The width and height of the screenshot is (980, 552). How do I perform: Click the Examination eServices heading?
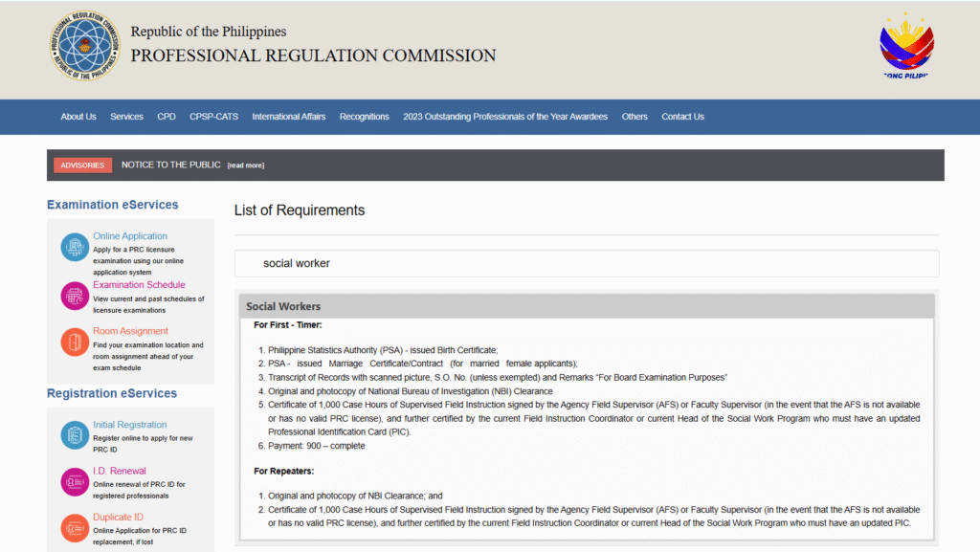(x=113, y=205)
